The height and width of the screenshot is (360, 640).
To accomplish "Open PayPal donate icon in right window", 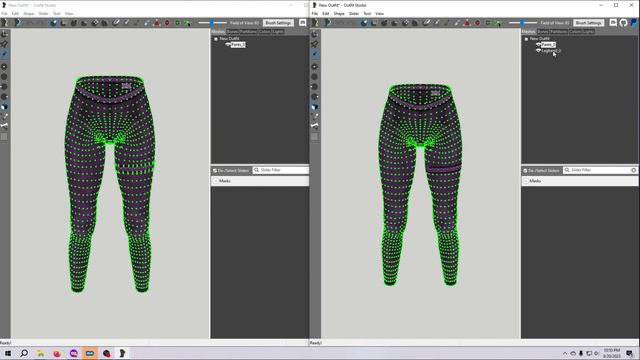I will 634,23.
